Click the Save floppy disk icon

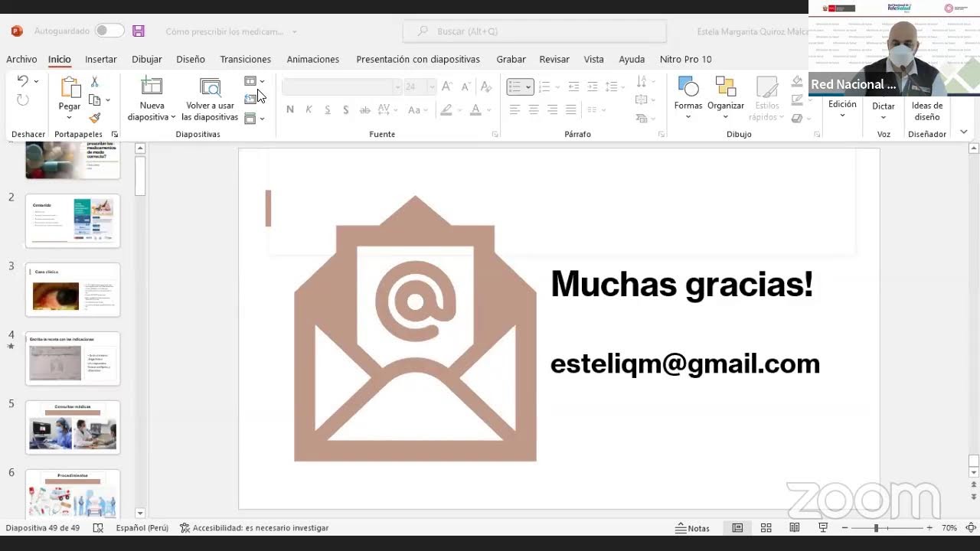(139, 31)
